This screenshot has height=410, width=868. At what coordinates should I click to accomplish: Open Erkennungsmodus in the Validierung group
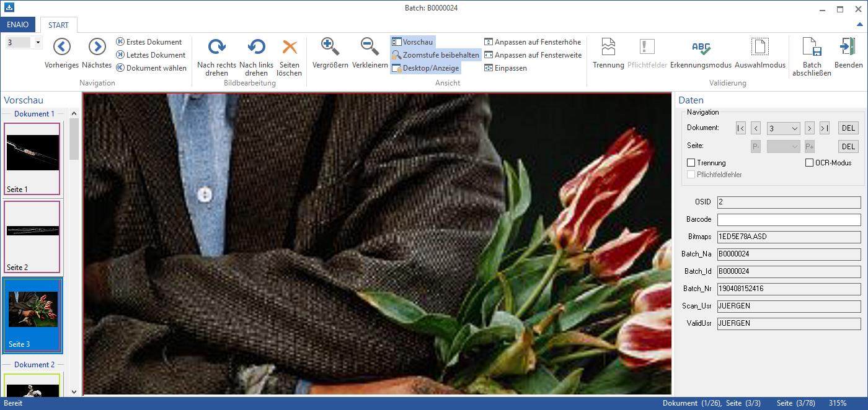701,55
